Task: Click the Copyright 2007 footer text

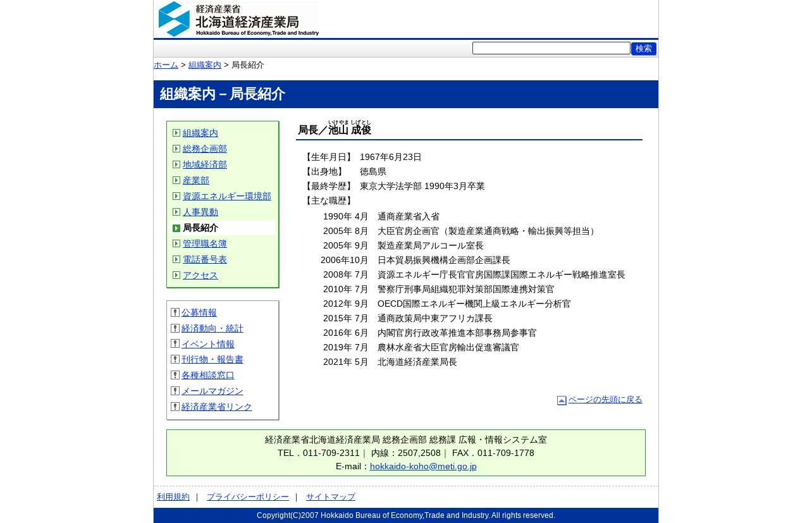Action: [x=406, y=515]
